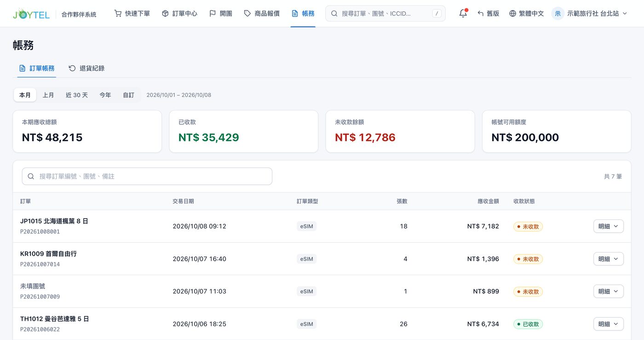The image size is (644, 340).
Task: Click the 交易日期 column header
Action: tap(183, 201)
